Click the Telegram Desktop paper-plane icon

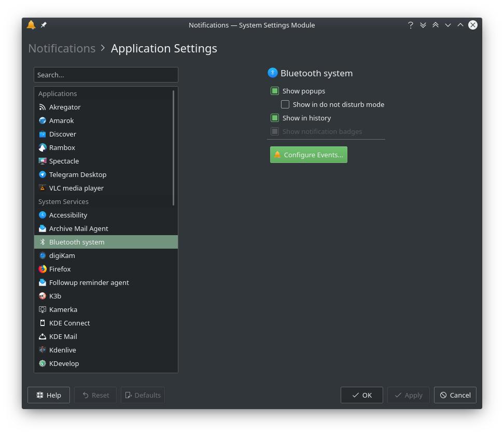[43, 175]
